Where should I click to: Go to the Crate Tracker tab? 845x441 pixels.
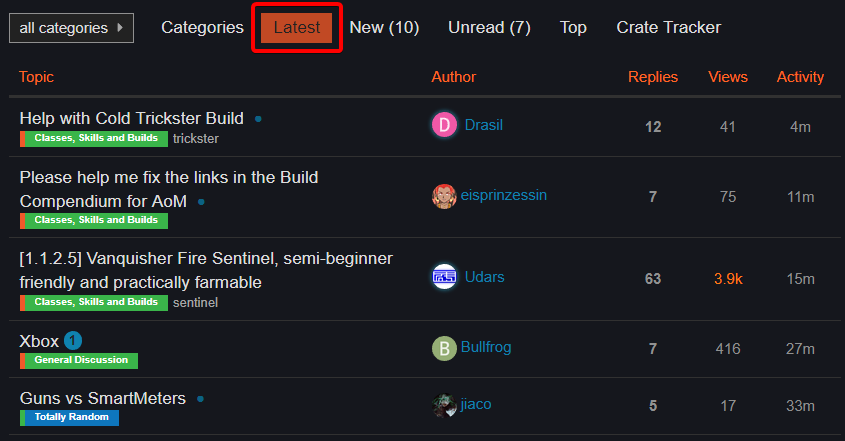pyautogui.click(x=668, y=27)
